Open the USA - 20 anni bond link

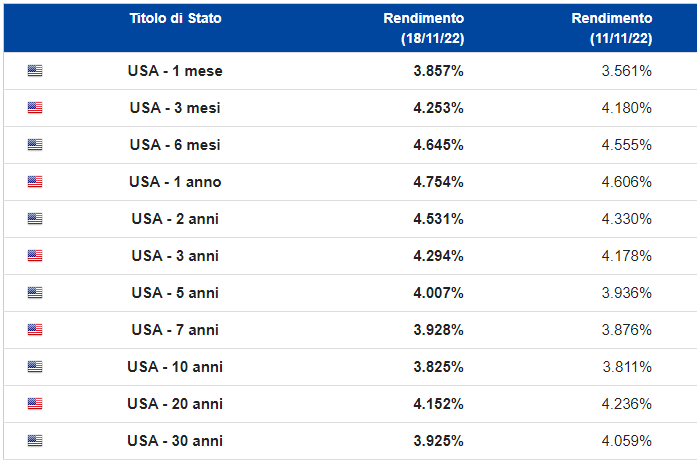[x=175, y=404]
